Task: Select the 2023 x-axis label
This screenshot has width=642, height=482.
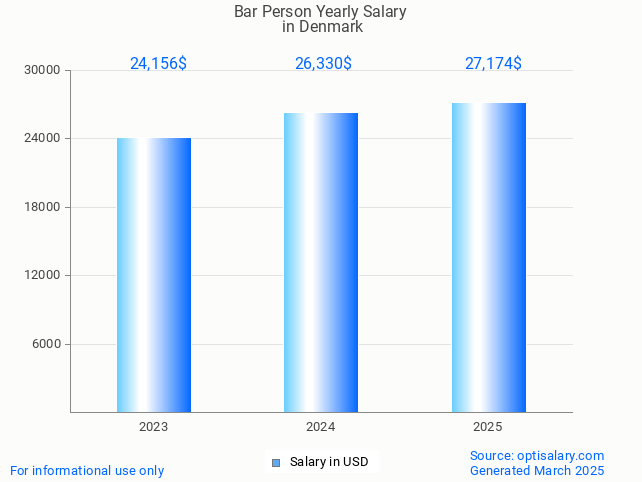Action: (x=153, y=426)
